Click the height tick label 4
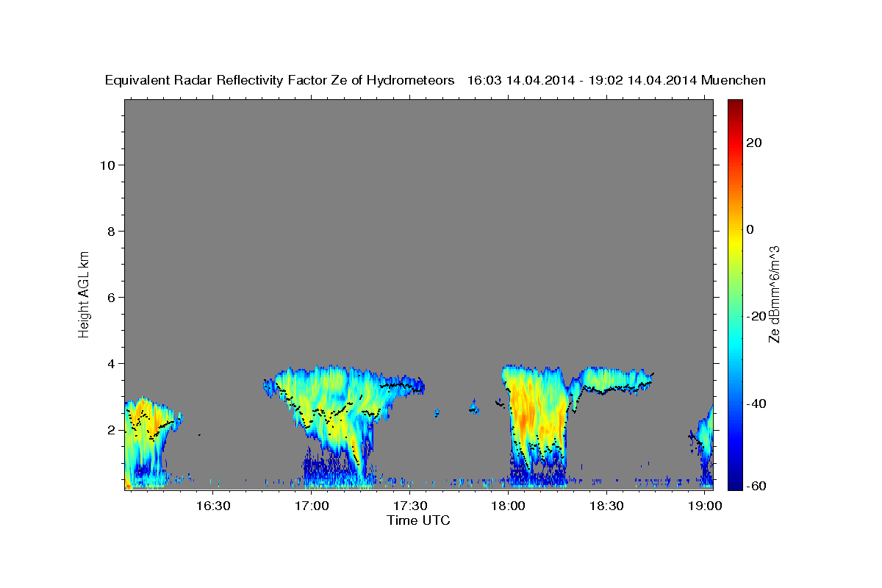This screenshot has width=882, height=588. 111,363
